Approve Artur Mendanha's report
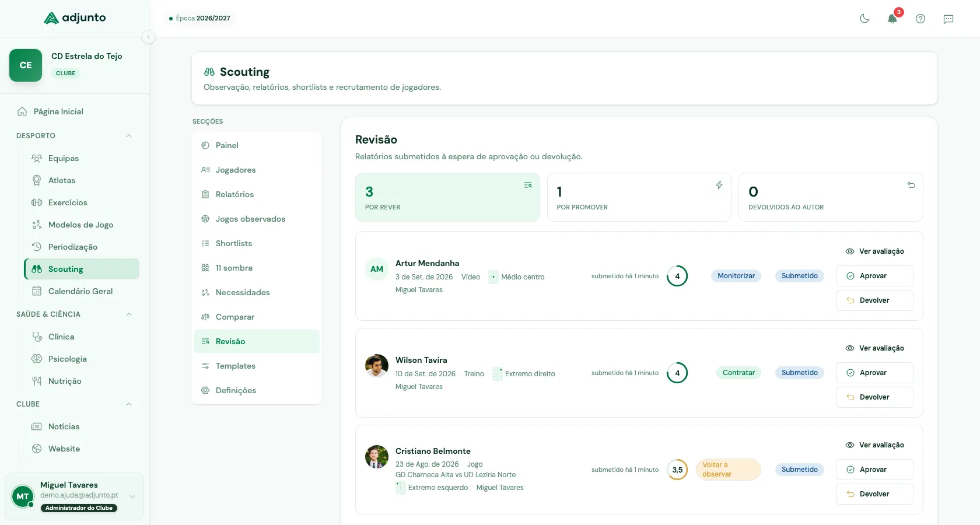Image resolution: width=980 pixels, height=525 pixels. 874,276
